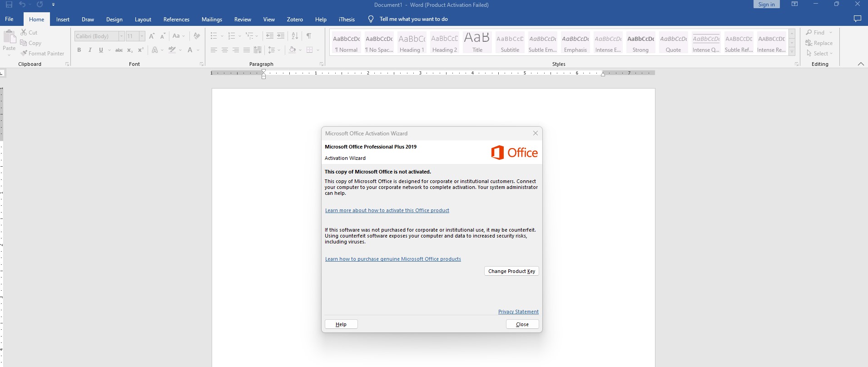Screen dimensions: 868x367
Task: Open the font name dropdown arrow
Action: 121,36
